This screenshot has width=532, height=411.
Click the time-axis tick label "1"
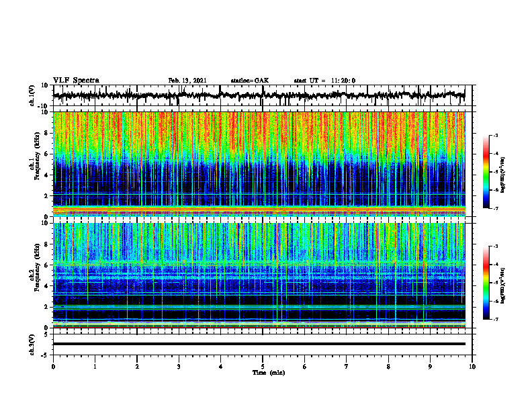tap(95, 367)
